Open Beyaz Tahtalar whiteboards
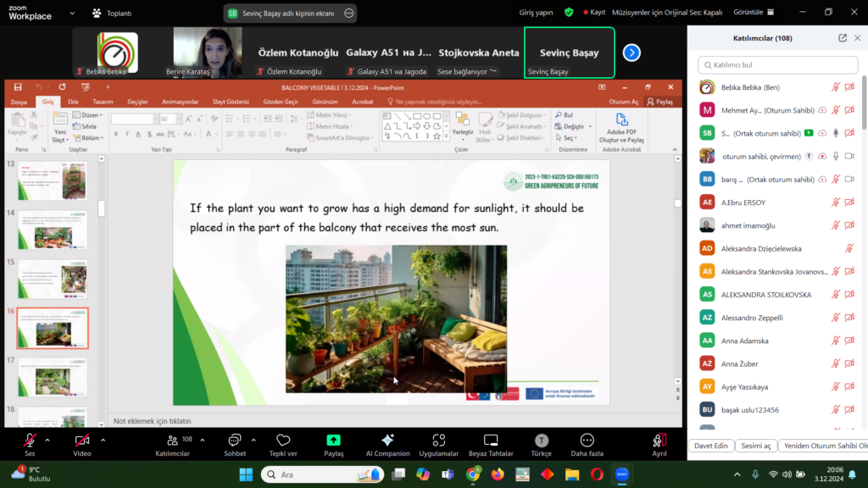The width and height of the screenshot is (868, 488). click(490, 441)
